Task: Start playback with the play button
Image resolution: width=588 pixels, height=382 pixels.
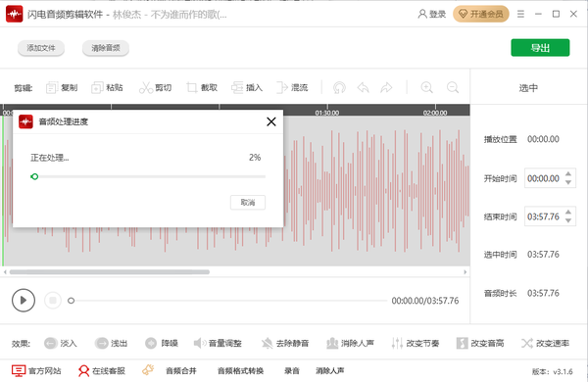Action: tap(24, 301)
